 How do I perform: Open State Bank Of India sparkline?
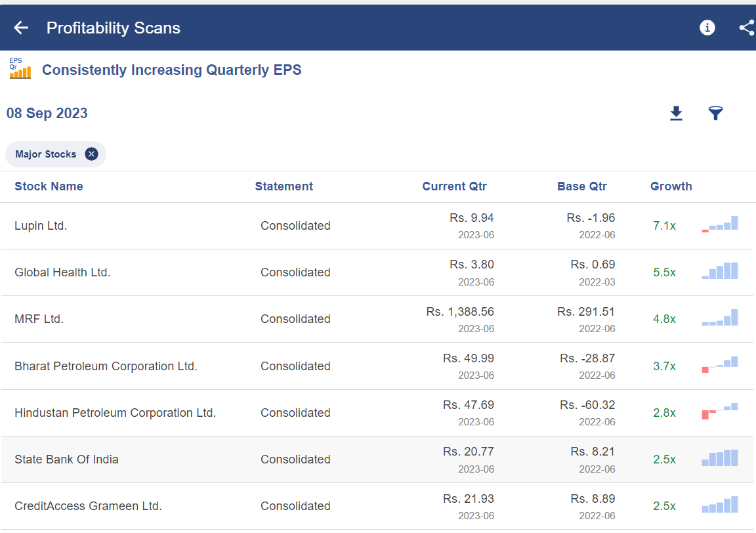[720, 458]
